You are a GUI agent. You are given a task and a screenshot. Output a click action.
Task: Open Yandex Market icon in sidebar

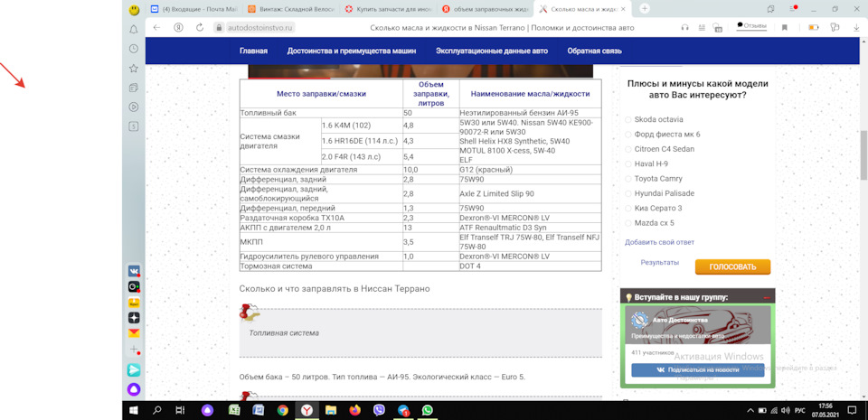134,303
